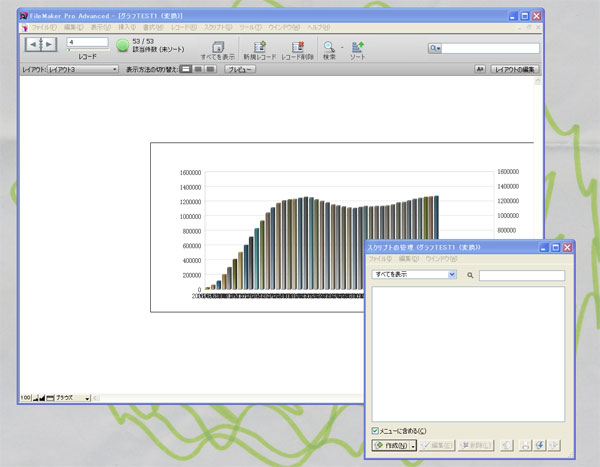
Task: Open the すべてを表示 filter dropdown in Manage Scripts
Action: 414,274
